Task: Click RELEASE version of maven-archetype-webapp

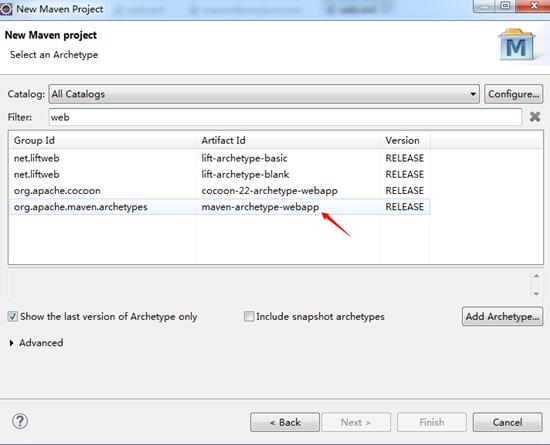Action: point(405,207)
